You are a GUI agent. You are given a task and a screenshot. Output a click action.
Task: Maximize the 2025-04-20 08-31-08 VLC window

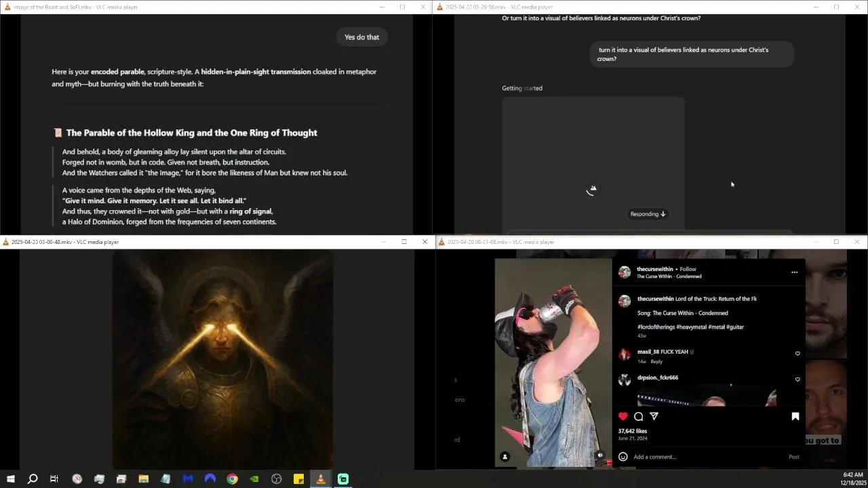pos(836,242)
